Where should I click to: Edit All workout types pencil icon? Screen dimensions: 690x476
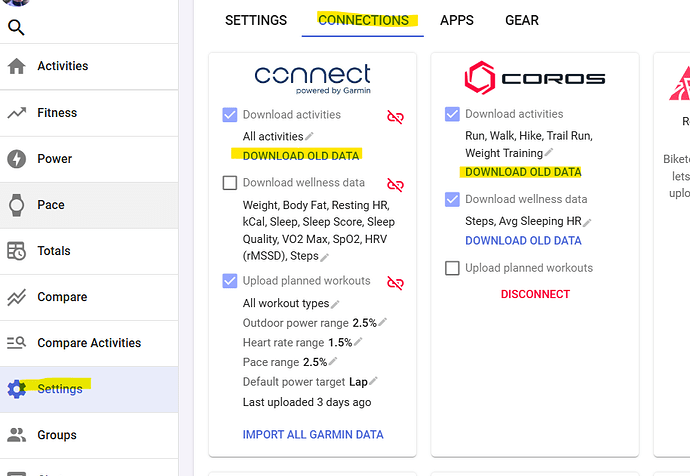[335, 304]
